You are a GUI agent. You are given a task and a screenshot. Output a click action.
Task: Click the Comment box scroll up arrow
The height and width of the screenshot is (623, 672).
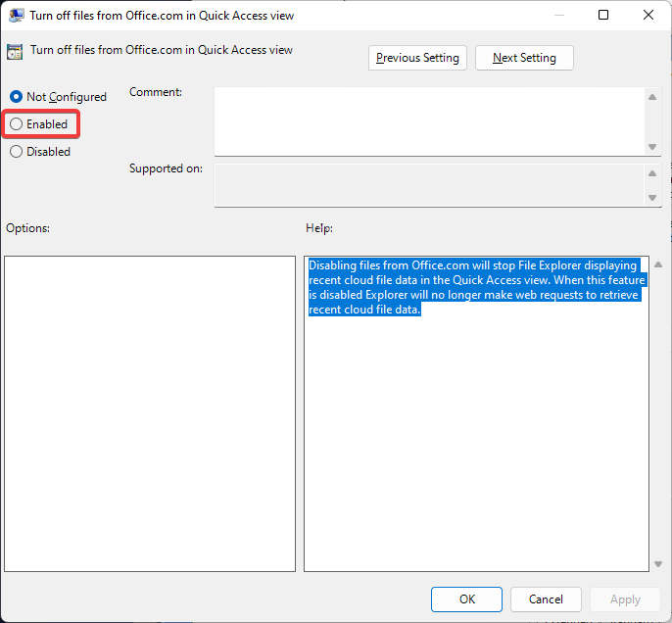(x=652, y=97)
